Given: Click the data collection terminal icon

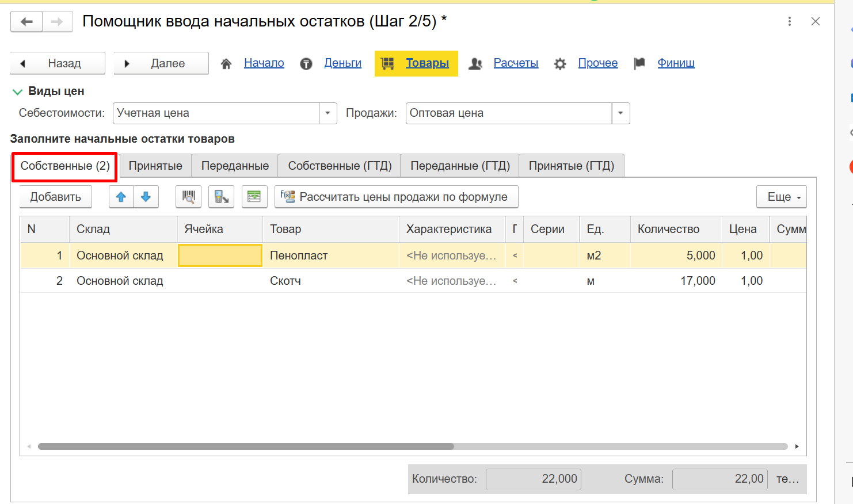Looking at the screenshot, I should point(222,197).
